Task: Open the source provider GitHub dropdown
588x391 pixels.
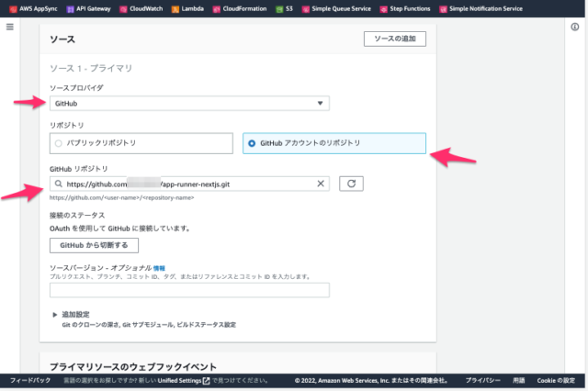Action: point(189,104)
